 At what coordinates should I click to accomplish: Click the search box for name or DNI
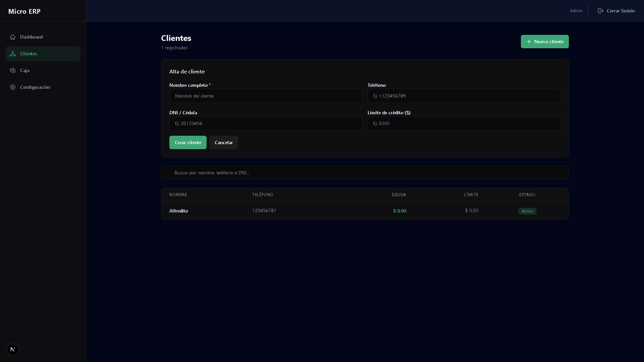point(365,173)
